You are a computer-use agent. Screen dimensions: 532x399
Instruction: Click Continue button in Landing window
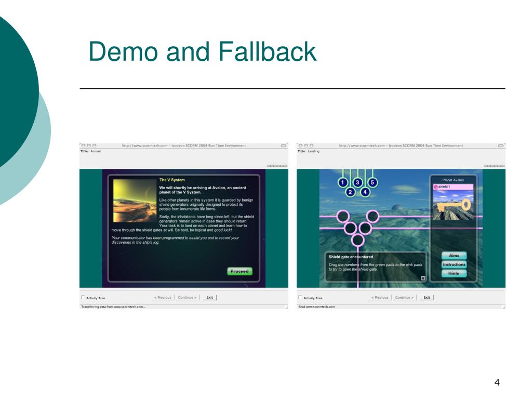pyautogui.click(x=404, y=298)
